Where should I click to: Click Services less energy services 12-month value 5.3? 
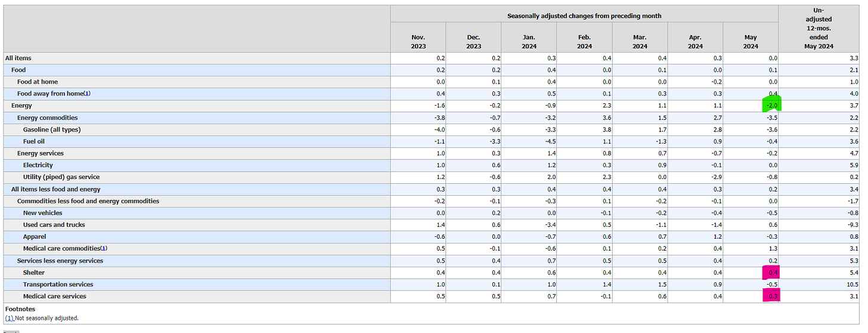(854, 261)
